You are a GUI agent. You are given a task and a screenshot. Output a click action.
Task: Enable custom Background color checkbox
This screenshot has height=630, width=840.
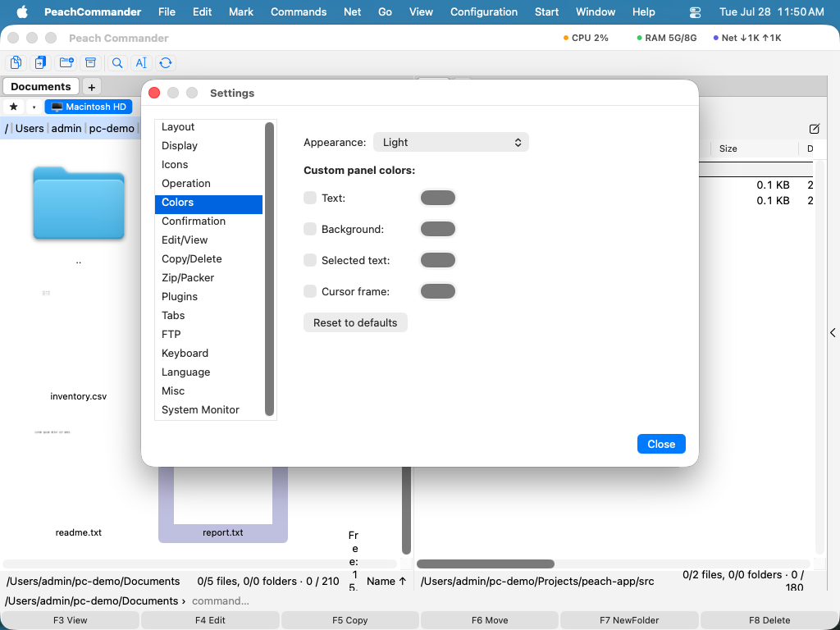(310, 229)
